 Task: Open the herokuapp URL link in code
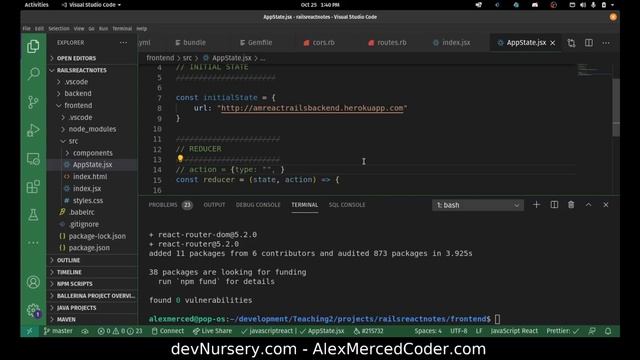(312, 108)
